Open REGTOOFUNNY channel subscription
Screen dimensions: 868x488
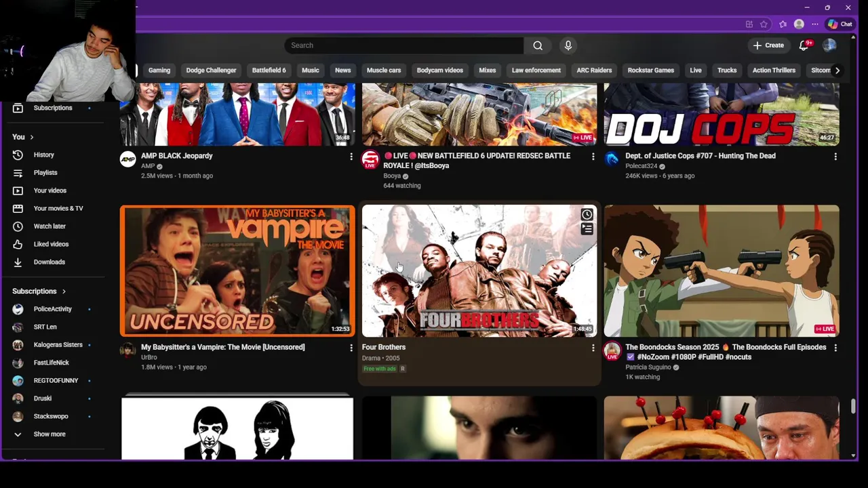(x=56, y=380)
